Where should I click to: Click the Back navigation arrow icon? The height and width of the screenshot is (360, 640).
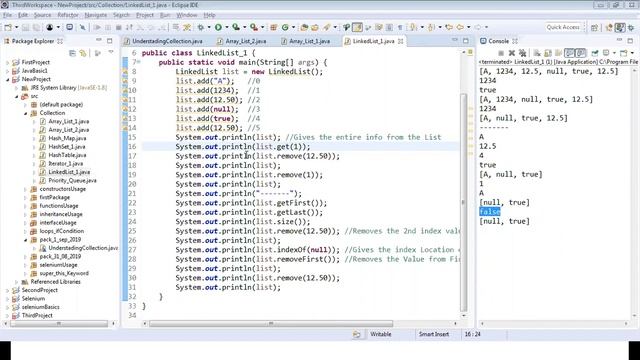(460, 27)
